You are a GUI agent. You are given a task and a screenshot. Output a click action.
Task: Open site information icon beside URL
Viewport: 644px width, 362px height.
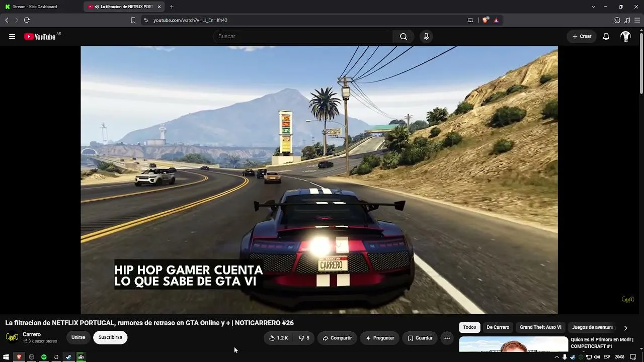[x=146, y=20]
